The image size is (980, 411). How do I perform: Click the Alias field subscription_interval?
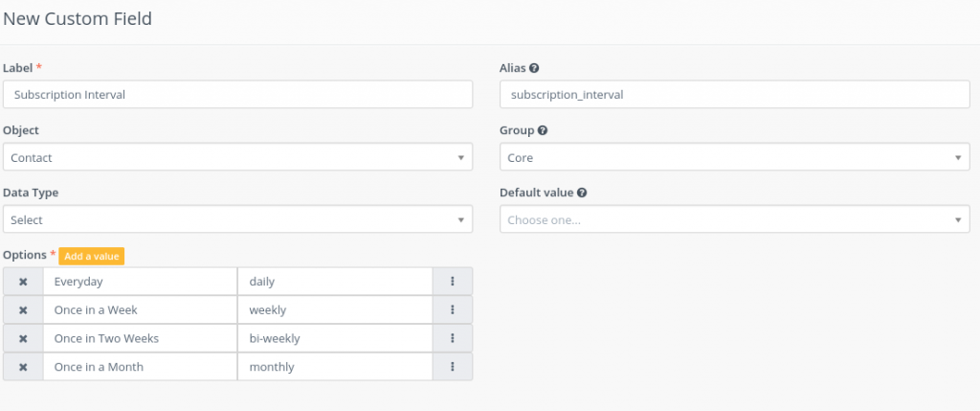[x=734, y=95]
